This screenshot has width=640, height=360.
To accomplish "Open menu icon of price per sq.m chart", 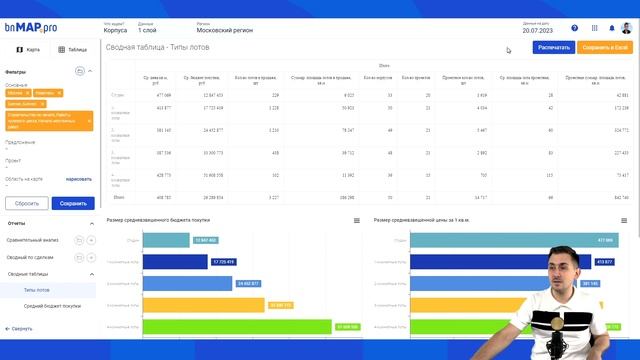I will (624, 220).
